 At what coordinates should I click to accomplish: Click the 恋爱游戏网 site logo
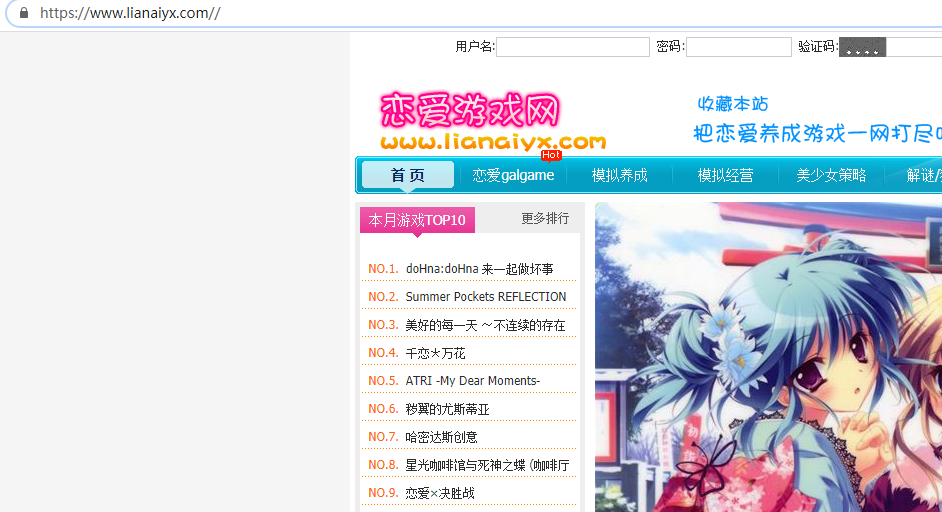[493, 121]
